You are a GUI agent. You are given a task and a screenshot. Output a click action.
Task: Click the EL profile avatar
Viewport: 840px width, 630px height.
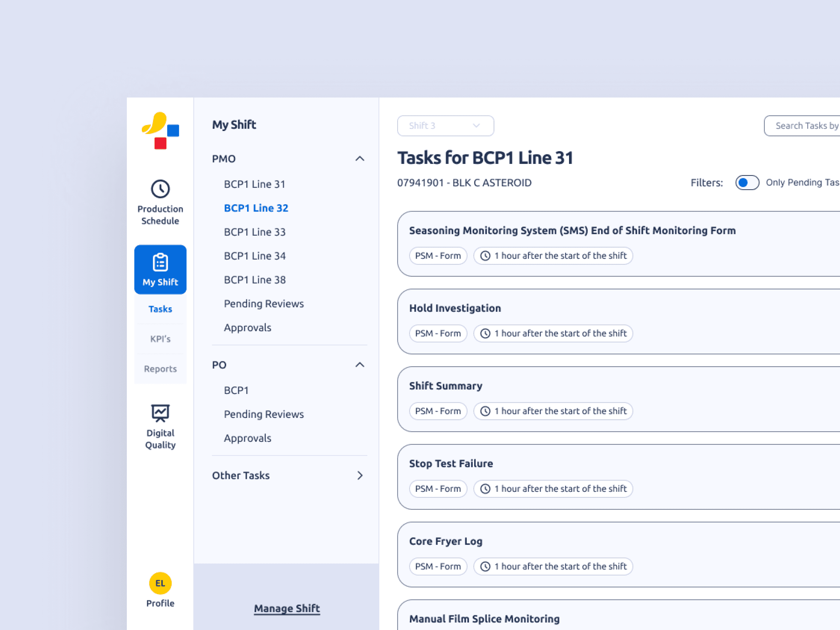pos(160,583)
